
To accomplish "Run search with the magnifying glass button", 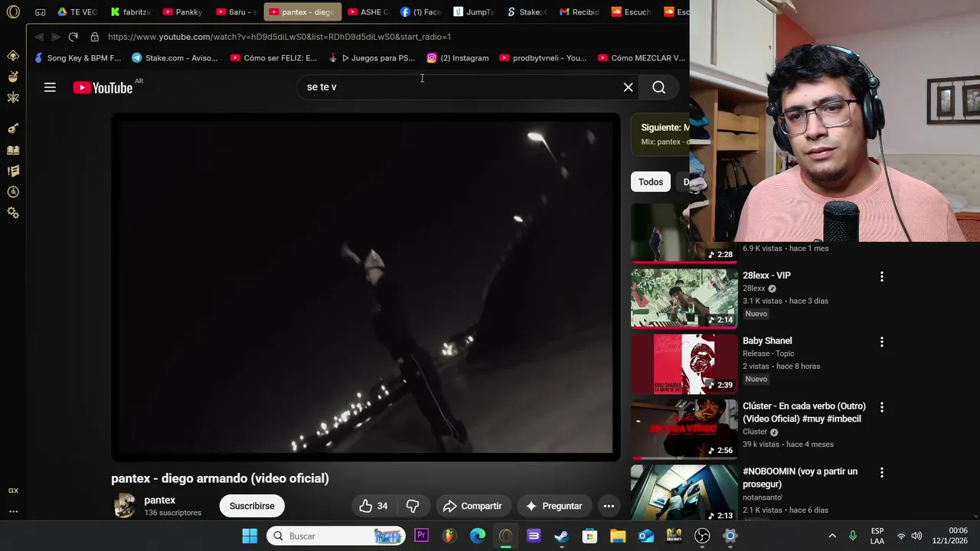I will [658, 87].
